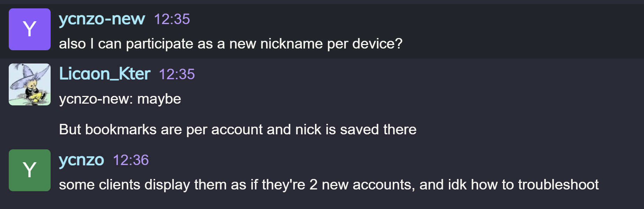644x209 pixels.
Task: Select the "also I can participate" message
Action: tap(230, 44)
